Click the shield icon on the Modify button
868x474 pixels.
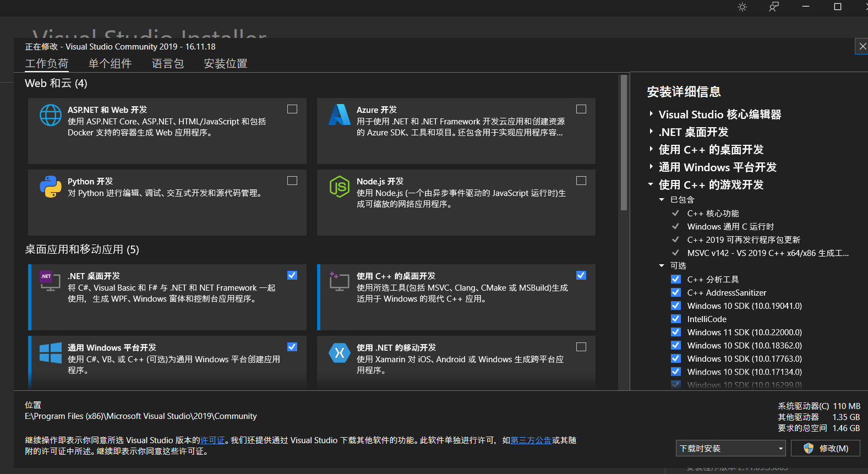click(809, 448)
